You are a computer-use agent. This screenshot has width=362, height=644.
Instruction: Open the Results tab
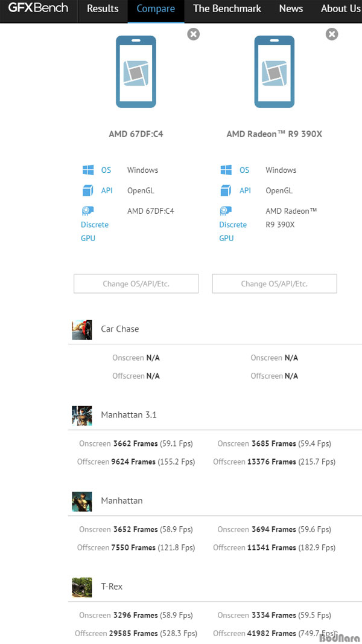pos(103,8)
